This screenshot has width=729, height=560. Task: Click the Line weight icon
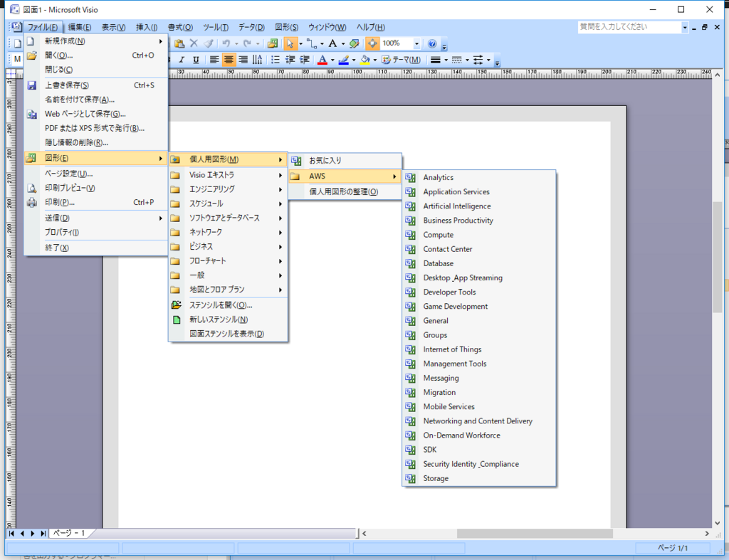436,60
